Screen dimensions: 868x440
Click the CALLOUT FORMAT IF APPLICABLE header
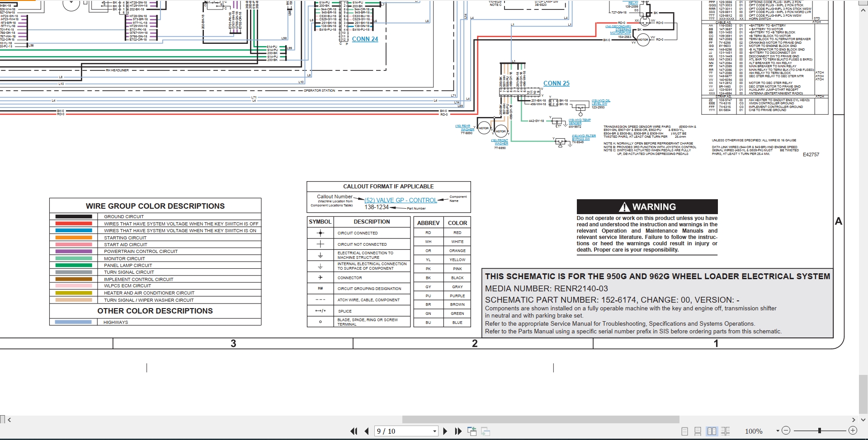388,187
